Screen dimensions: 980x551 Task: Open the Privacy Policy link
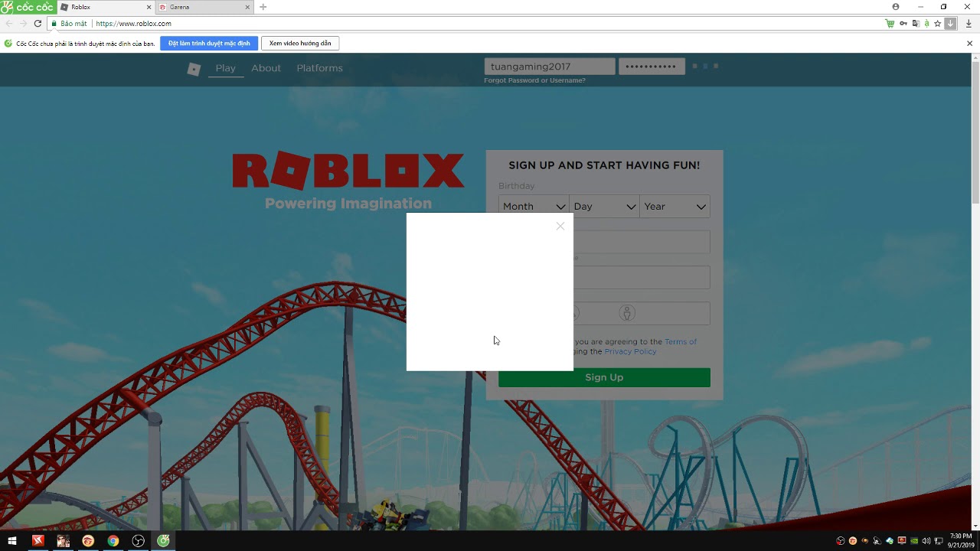point(630,351)
